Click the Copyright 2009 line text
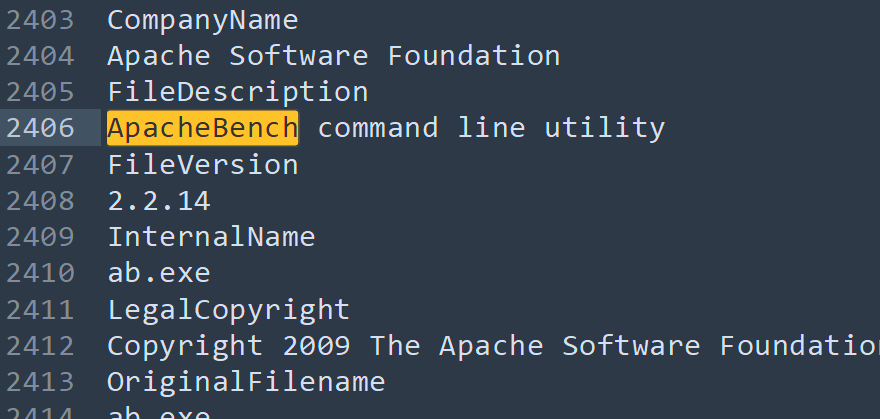Screen dimensions: 880x419 click(493, 346)
